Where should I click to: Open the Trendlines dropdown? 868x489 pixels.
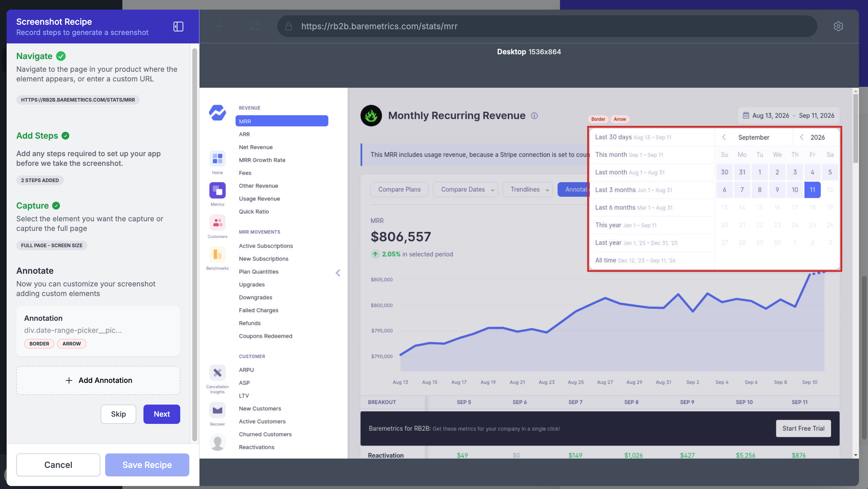pos(527,189)
